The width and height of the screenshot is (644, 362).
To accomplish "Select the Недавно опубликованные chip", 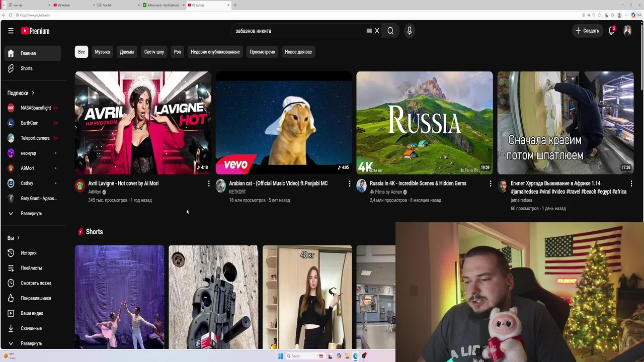I will point(215,52).
